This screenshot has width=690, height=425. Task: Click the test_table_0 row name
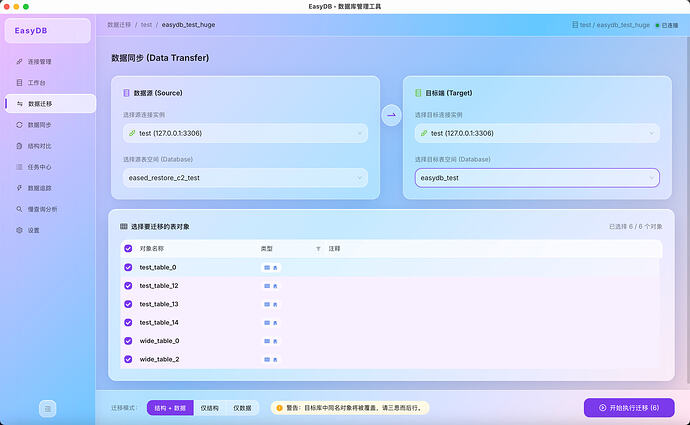point(158,267)
